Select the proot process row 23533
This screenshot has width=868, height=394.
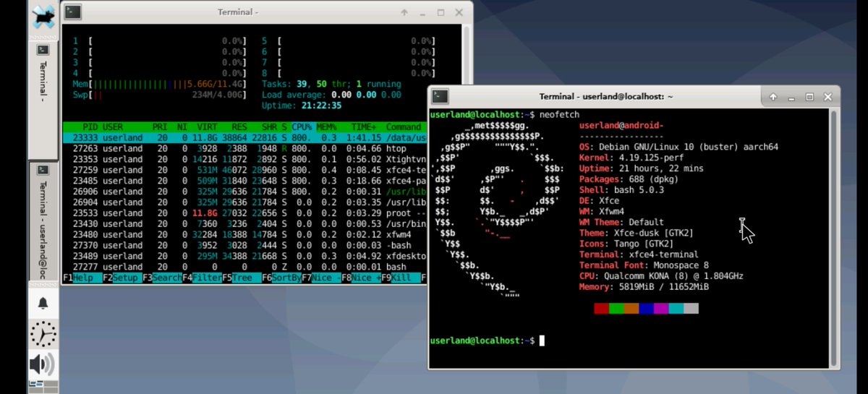(245, 213)
